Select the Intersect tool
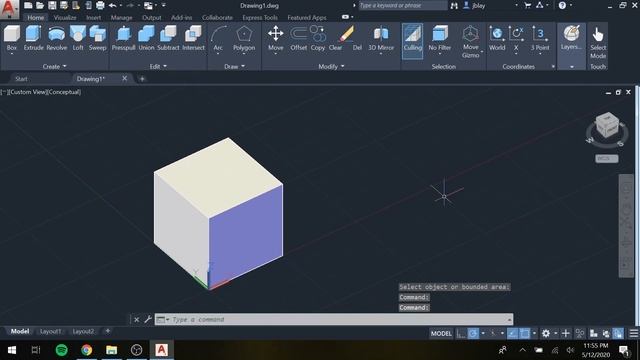The image size is (640, 360). (x=193, y=38)
